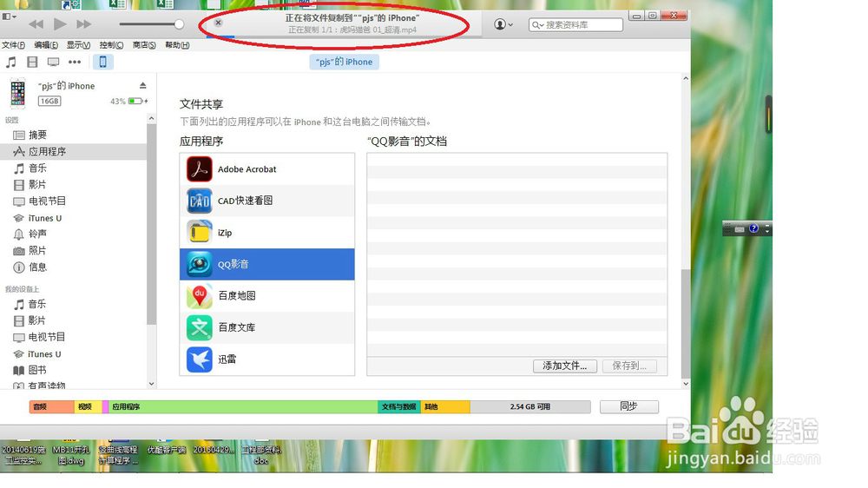Image resolution: width=868 pixels, height=488 pixels.
Task: Click the rewind playback button
Action: click(36, 23)
